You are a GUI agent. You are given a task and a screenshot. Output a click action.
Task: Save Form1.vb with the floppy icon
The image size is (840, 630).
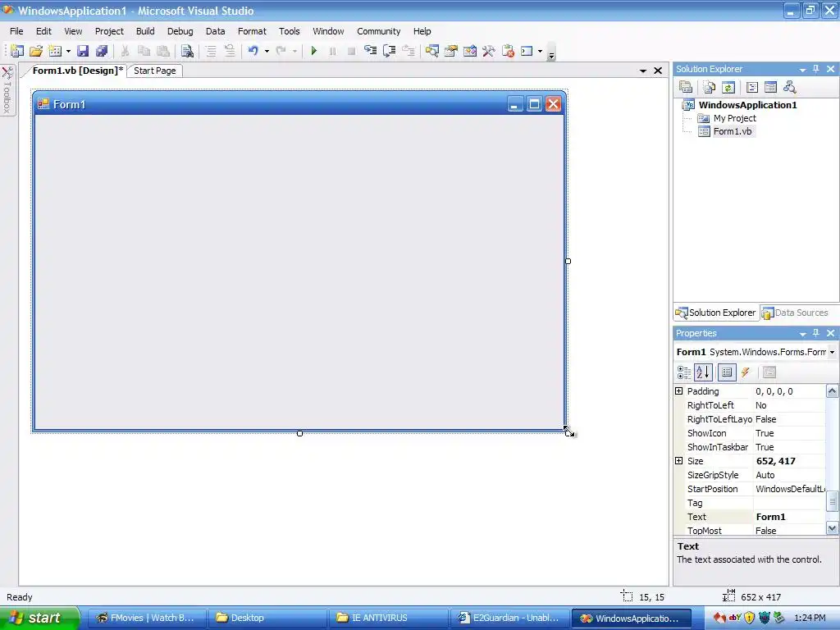click(x=83, y=51)
